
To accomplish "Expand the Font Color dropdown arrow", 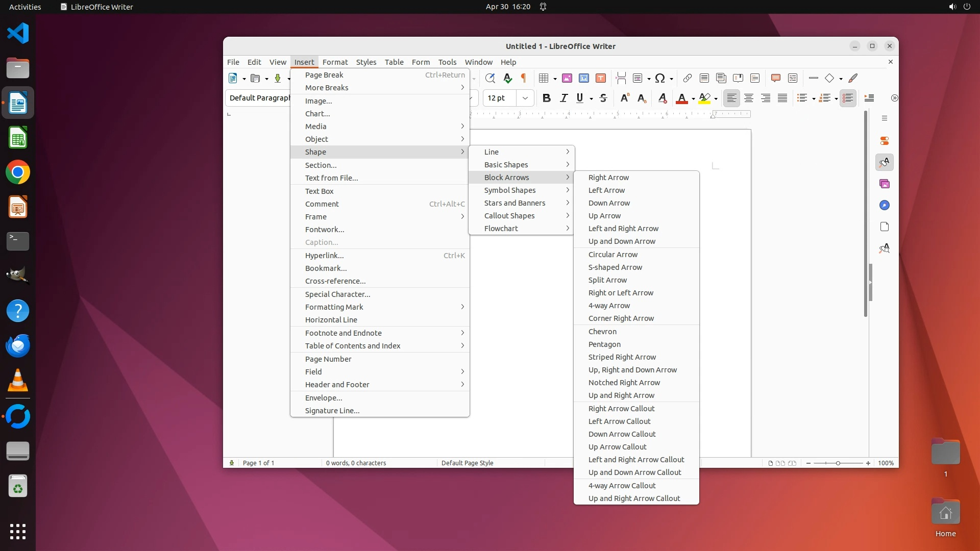I will pos(693,98).
